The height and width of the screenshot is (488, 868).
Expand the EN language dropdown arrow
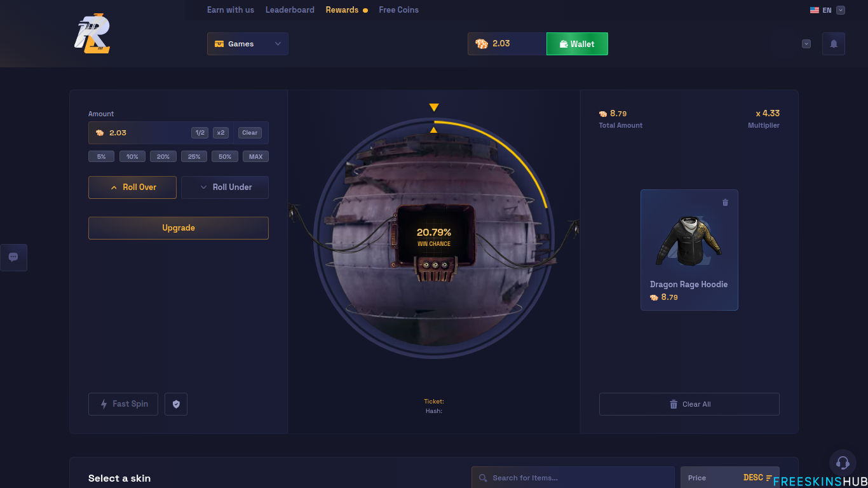(x=841, y=10)
